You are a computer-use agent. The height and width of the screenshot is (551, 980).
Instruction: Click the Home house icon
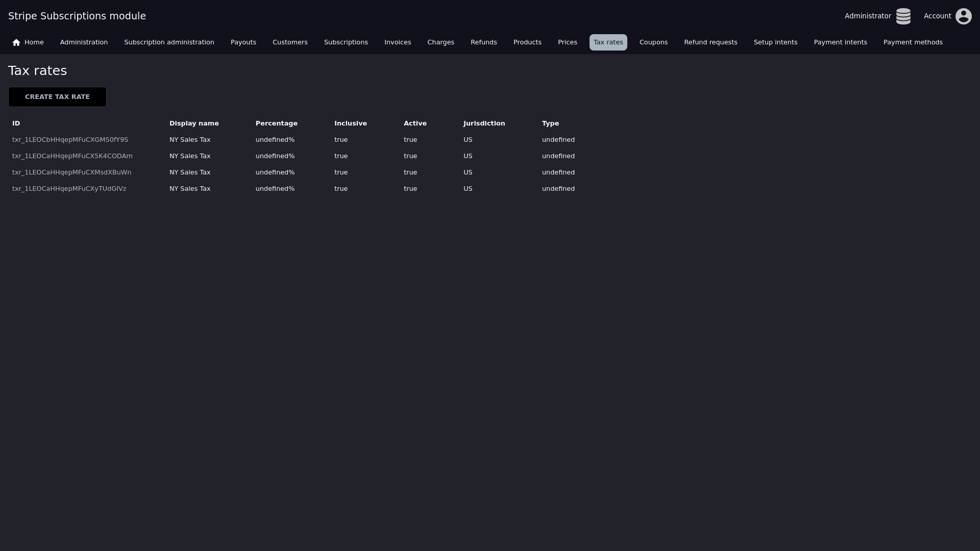[16, 42]
